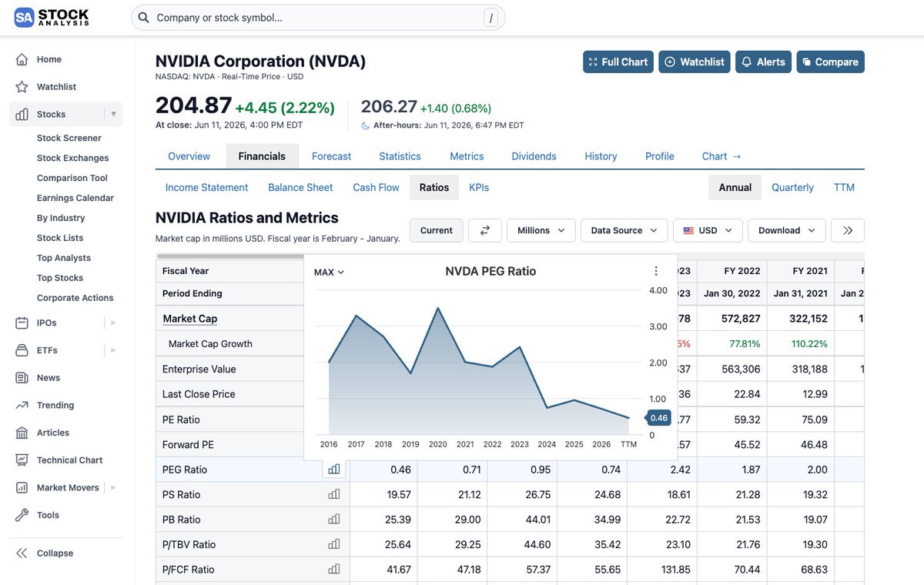
Task: Open the Cash Flow subtab
Action: [x=376, y=187]
